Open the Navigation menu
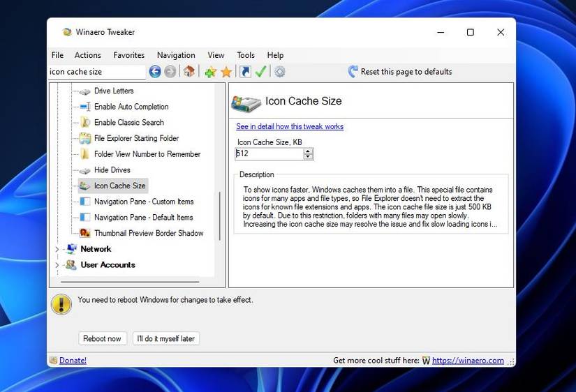 176,55
